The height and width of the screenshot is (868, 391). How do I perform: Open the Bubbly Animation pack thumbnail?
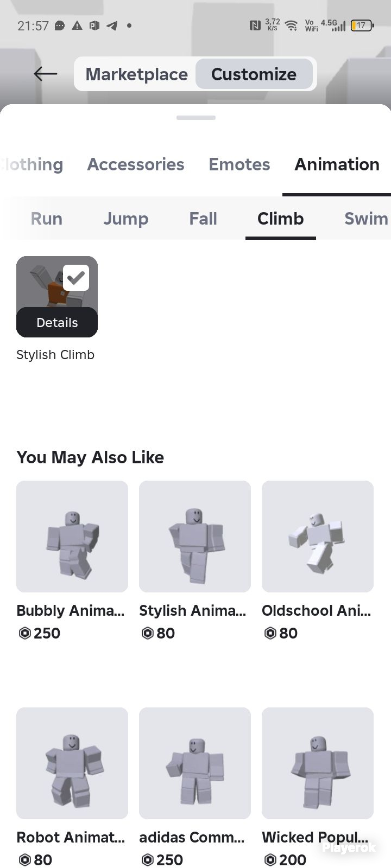[x=72, y=537]
